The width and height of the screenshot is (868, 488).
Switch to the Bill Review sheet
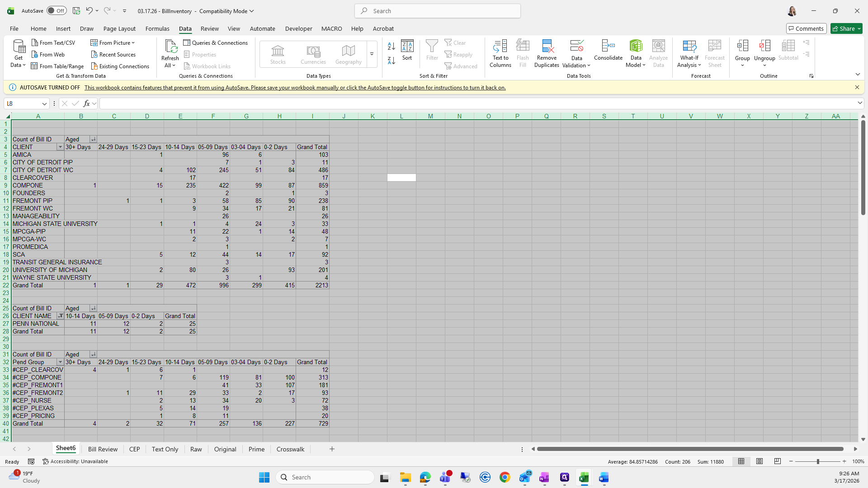[x=103, y=449]
